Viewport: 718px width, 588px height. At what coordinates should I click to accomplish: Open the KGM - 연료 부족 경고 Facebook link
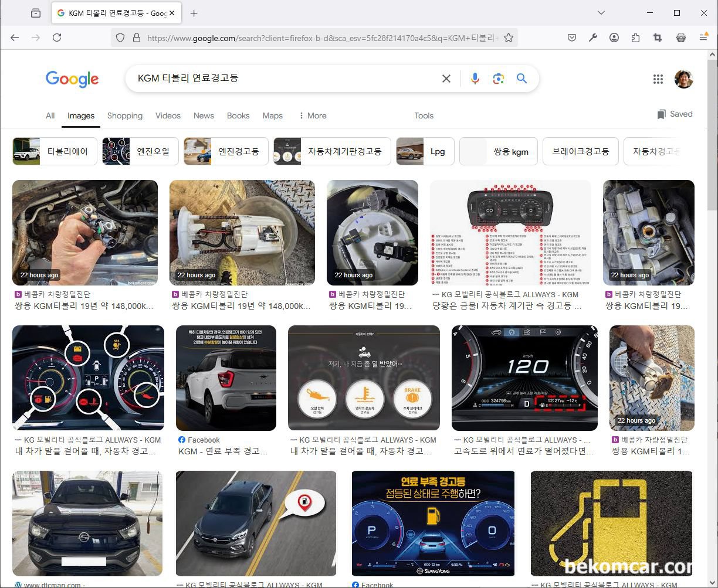[x=223, y=451]
